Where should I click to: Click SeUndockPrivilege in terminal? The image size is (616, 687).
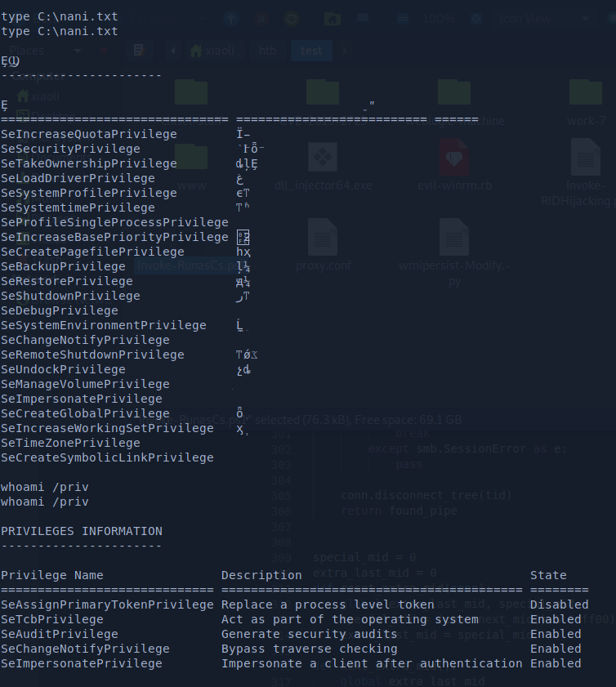point(63,369)
